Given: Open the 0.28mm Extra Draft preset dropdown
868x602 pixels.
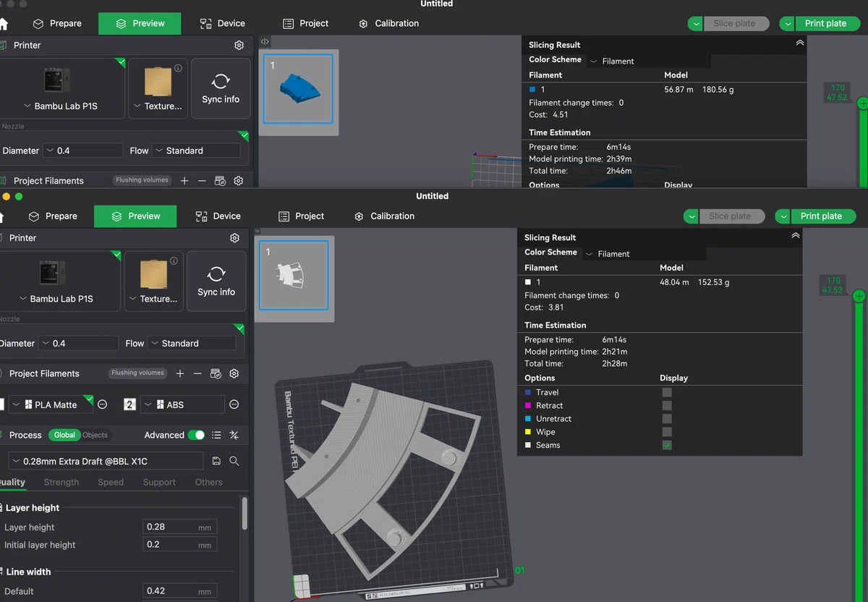Looking at the screenshot, I should (x=106, y=461).
